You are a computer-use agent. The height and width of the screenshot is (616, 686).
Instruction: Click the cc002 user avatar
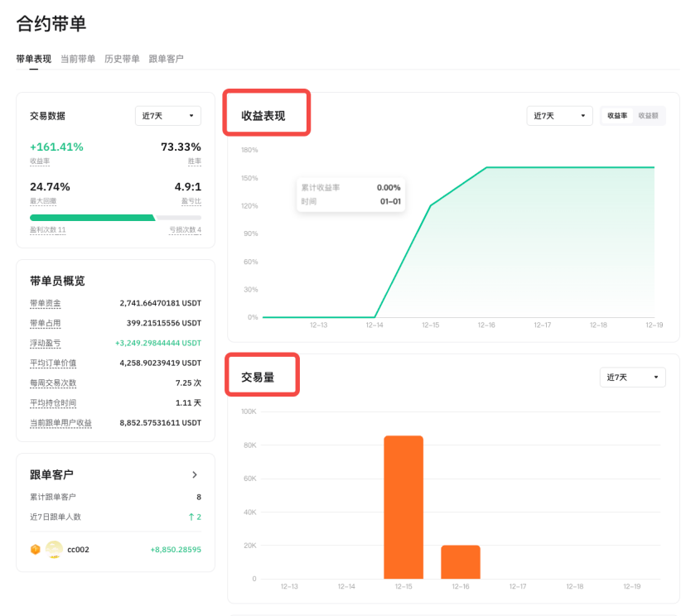pos(54,549)
